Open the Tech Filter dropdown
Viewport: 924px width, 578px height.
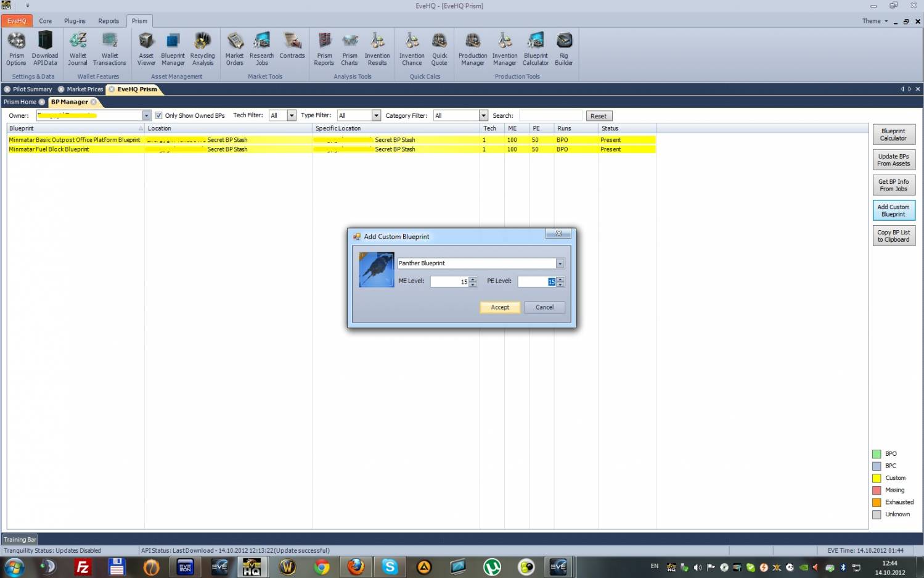point(292,115)
